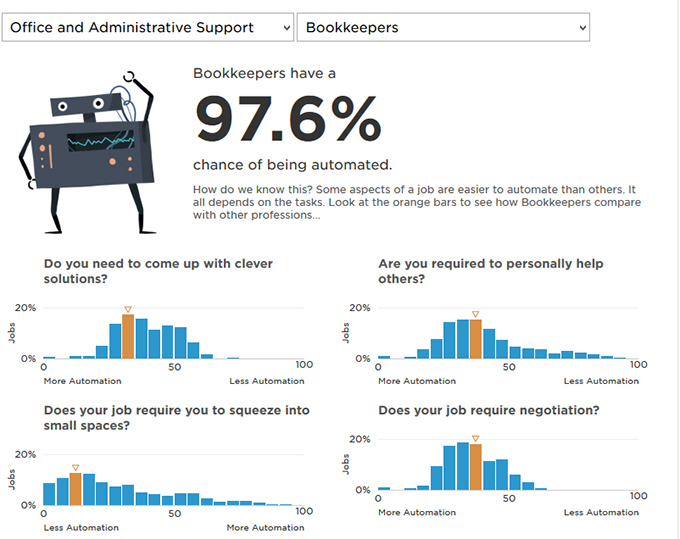Viewport: 680px width, 539px height.
Task: Click the "Do you need to come up with clever solutions?" heading
Action: (x=158, y=271)
